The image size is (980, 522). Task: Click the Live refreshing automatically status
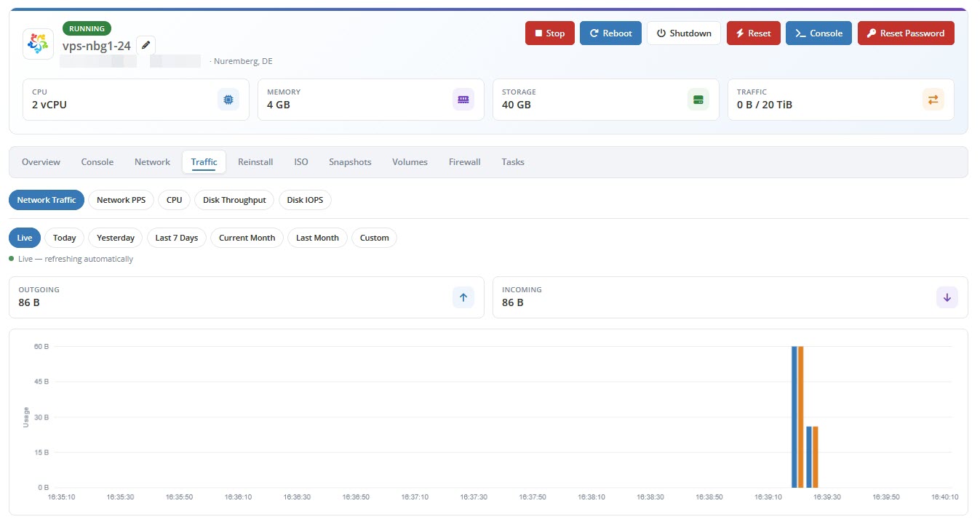[71, 259]
